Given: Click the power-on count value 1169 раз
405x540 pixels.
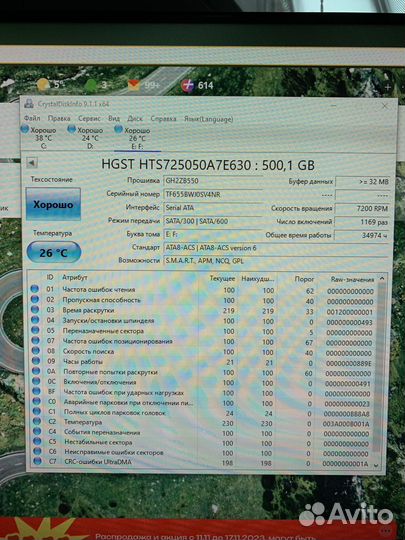Looking at the screenshot, I should 363,222.
